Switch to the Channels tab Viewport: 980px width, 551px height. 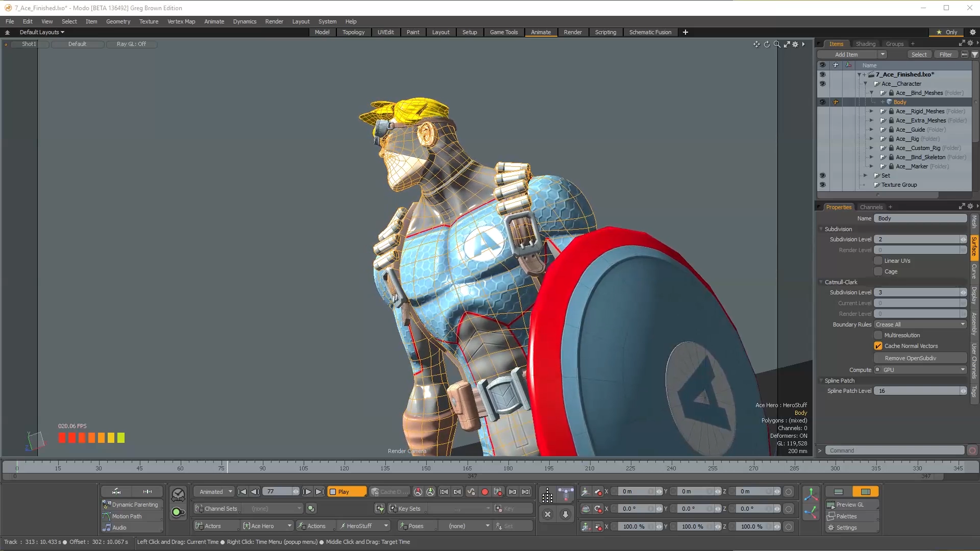[871, 207]
